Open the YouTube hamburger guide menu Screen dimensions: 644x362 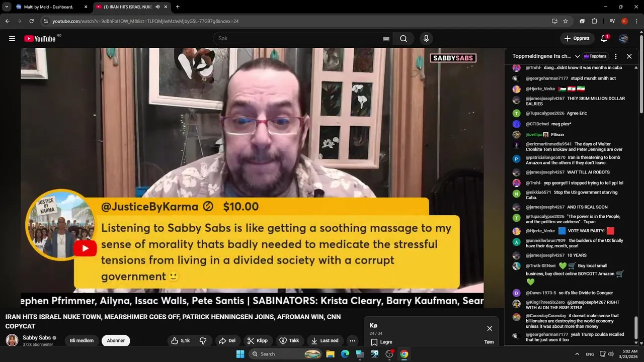[12, 39]
